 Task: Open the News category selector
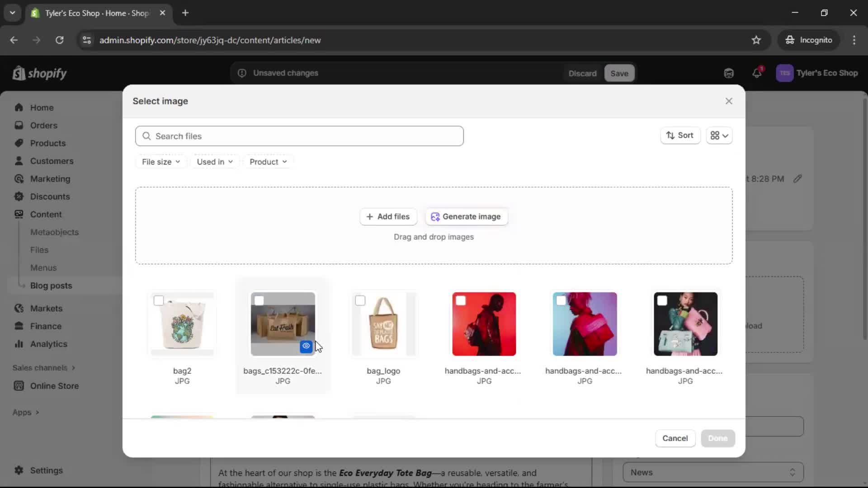[x=712, y=472]
